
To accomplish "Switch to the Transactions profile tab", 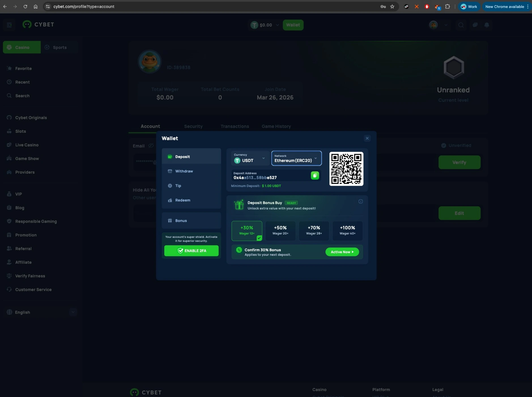I will 235,126.
